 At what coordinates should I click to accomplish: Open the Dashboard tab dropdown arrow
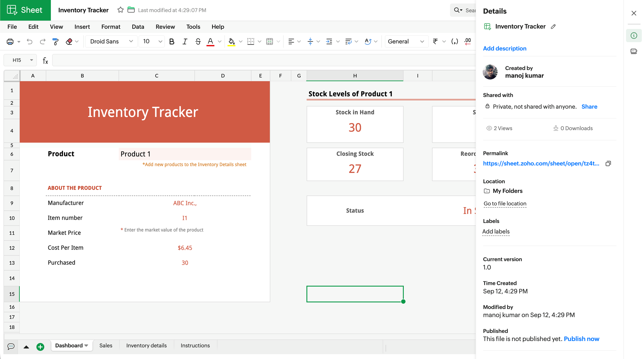coord(86,346)
